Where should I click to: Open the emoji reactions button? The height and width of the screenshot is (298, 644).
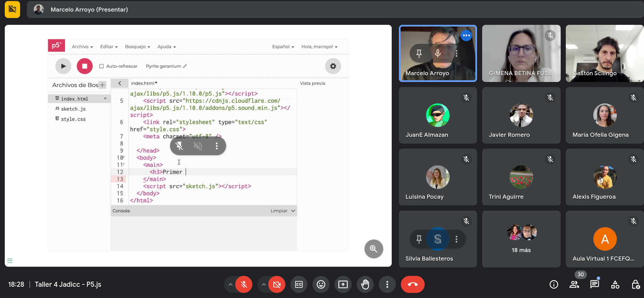click(x=321, y=284)
